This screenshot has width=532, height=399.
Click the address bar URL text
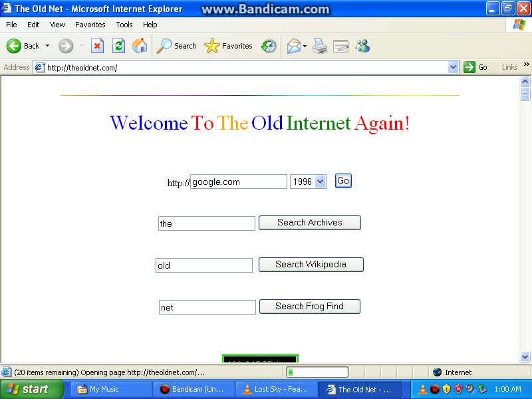[82, 68]
